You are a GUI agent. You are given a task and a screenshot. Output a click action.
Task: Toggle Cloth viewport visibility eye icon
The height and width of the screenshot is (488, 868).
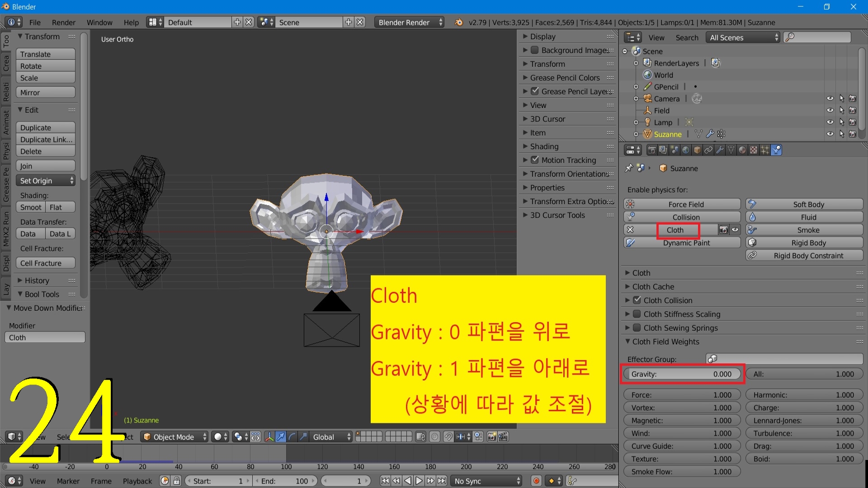[x=735, y=230]
